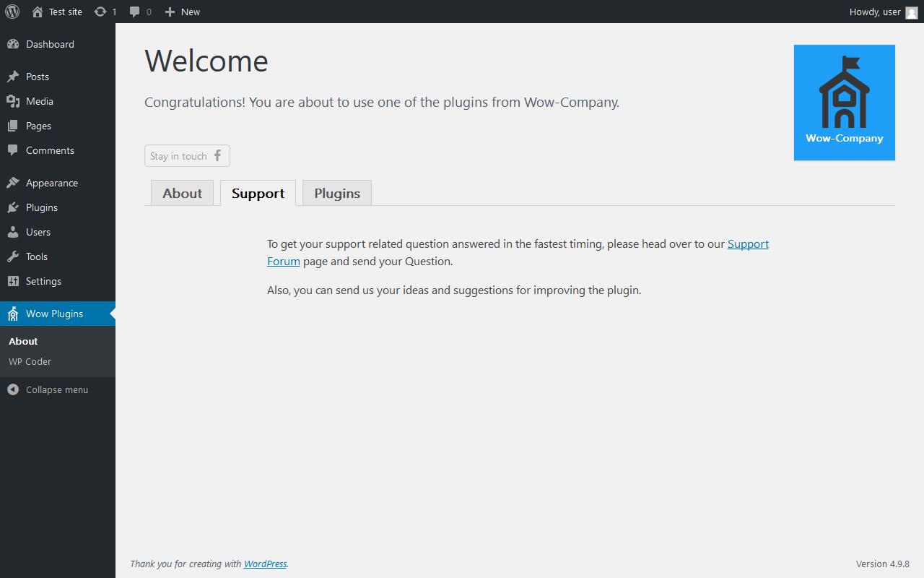Viewport: 924px width, 578px height.
Task: Click the New menu in admin bar
Action: [183, 12]
